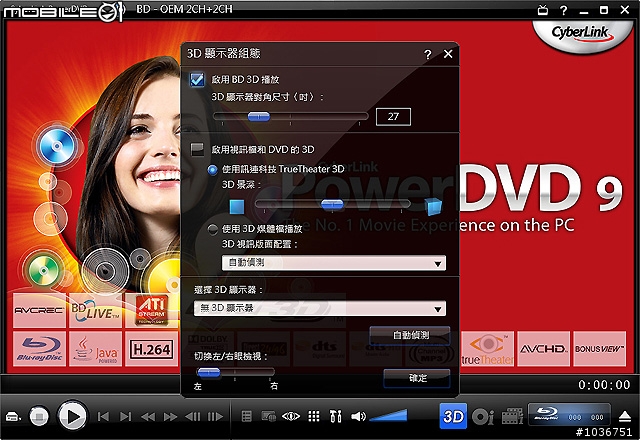
Task: Click the Play button in the control bar
Action: 72,416
